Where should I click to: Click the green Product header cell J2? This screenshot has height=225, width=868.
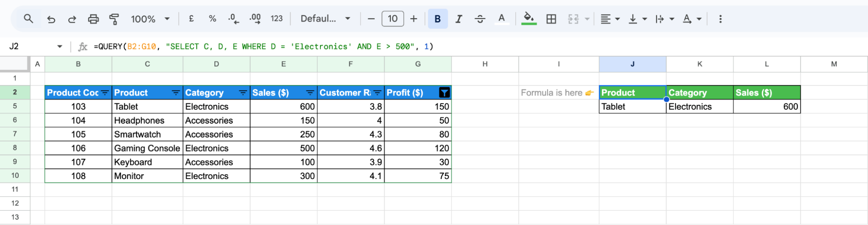633,93
